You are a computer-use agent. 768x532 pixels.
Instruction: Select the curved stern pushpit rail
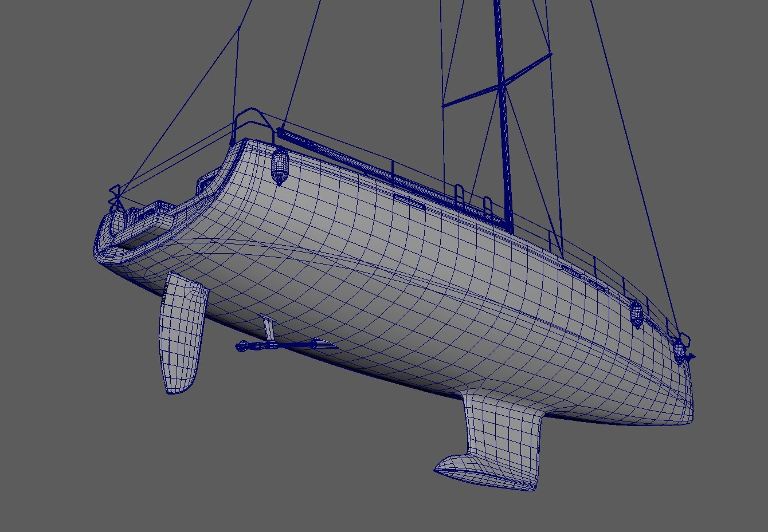(252, 121)
